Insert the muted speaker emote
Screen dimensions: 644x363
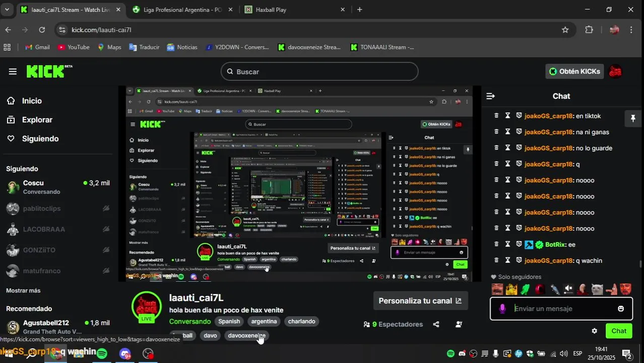tap(568, 289)
